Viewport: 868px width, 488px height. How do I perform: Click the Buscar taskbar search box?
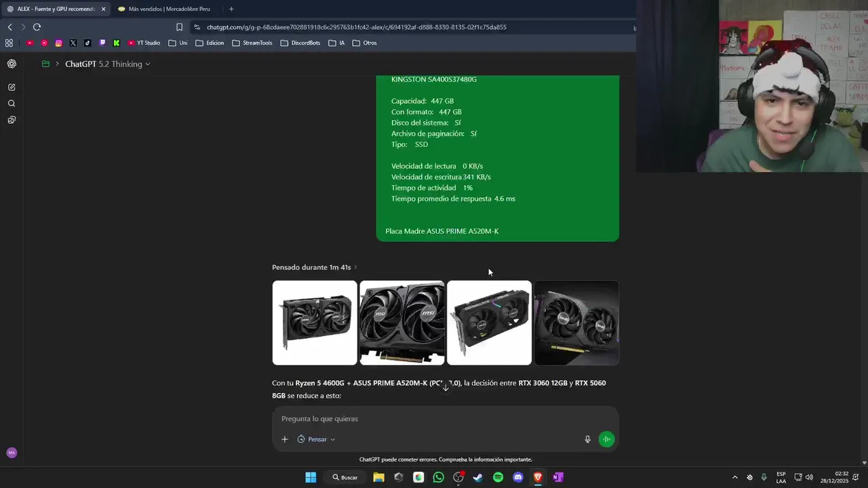tap(344, 477)
